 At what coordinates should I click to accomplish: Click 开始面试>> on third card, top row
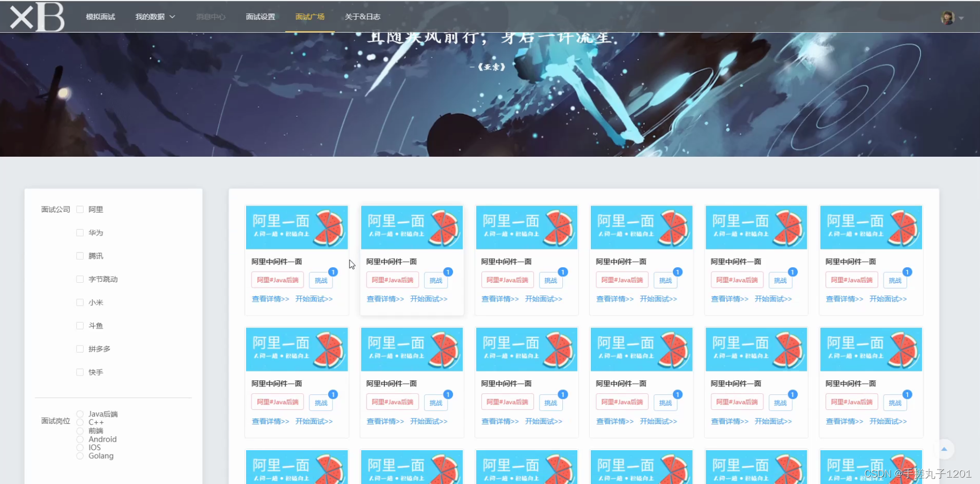[544, 299]
